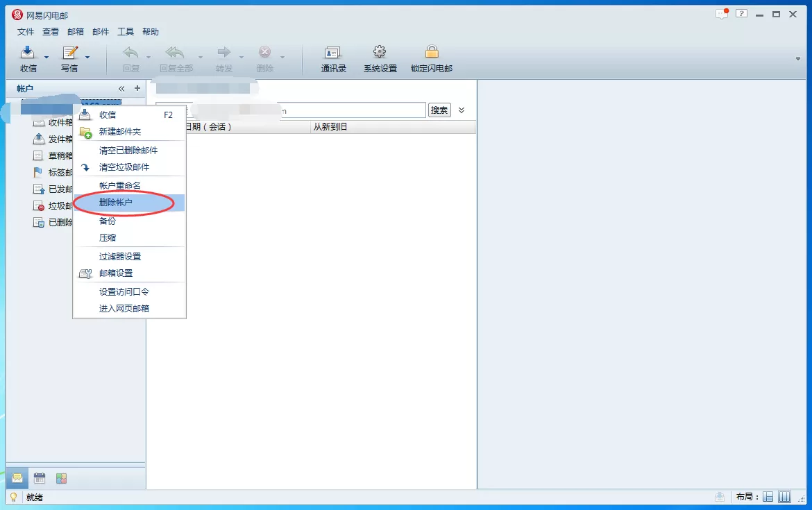Viewport: 812px width, 510px height.
Task: Open the 通讯录 address book icon
Action: tap(332, 52)
